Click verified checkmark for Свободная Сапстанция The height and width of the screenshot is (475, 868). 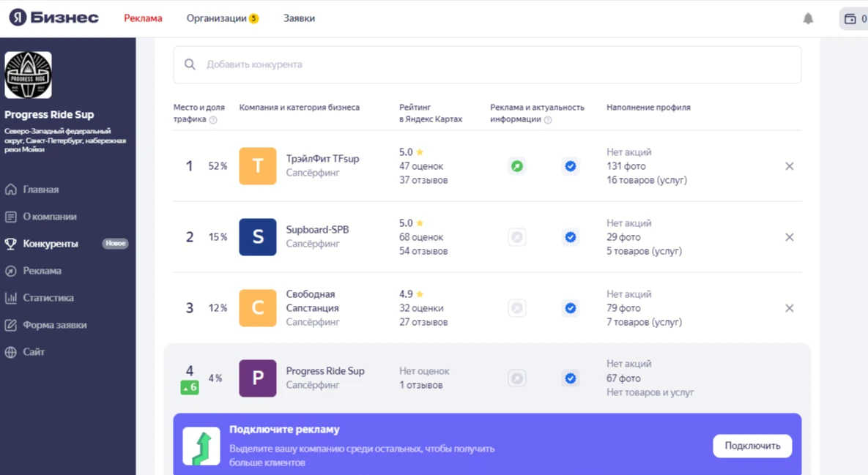571,308
